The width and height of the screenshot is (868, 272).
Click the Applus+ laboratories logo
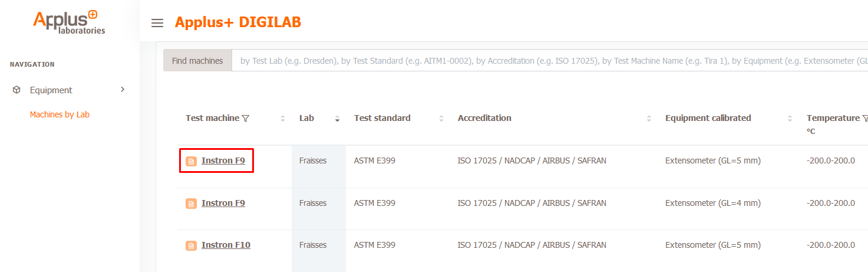pyautogui.click(x=70, y=22)
